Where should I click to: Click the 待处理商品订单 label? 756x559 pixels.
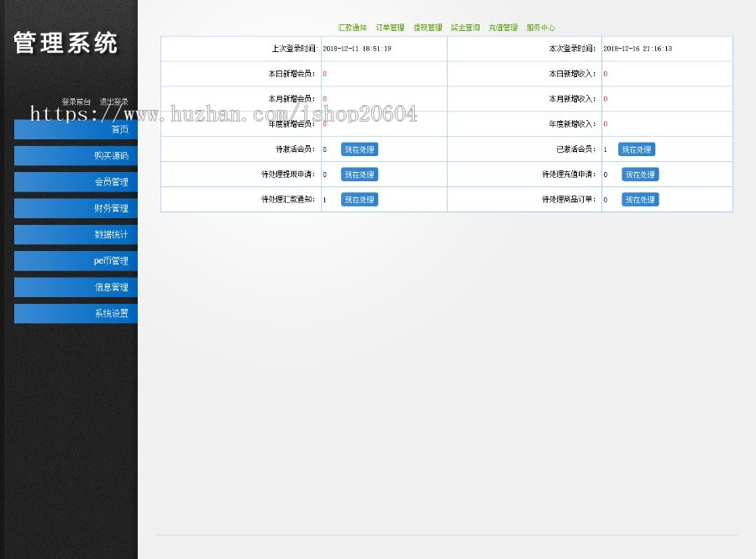[x=569, y=200]
